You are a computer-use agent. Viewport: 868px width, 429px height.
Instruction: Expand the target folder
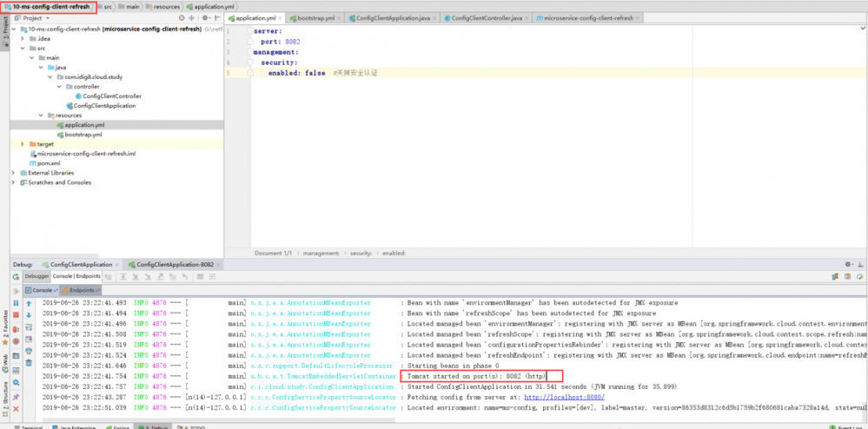[x=23, y=144]
